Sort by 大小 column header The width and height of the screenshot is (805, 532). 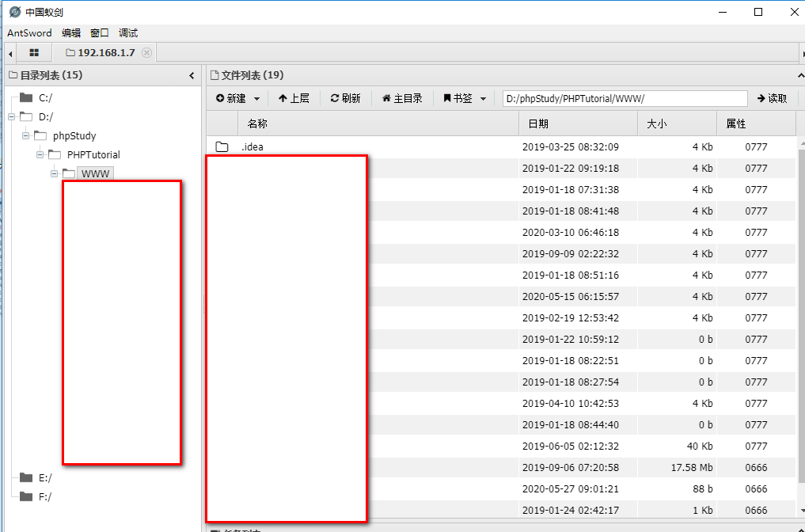pos(677,123)
